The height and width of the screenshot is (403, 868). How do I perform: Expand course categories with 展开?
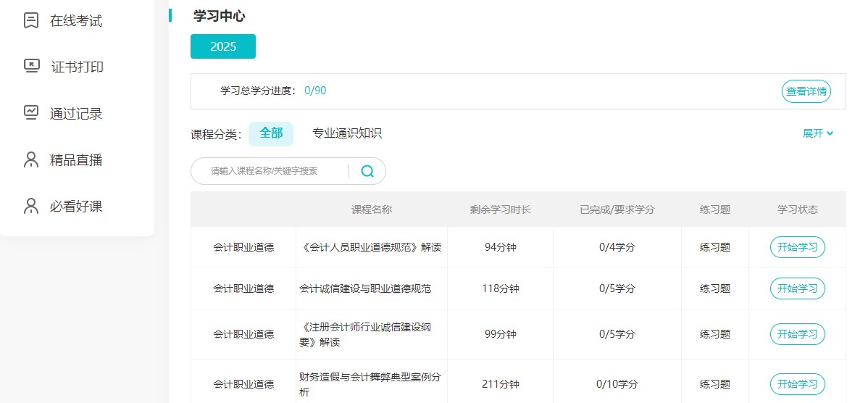click(817, 133)
